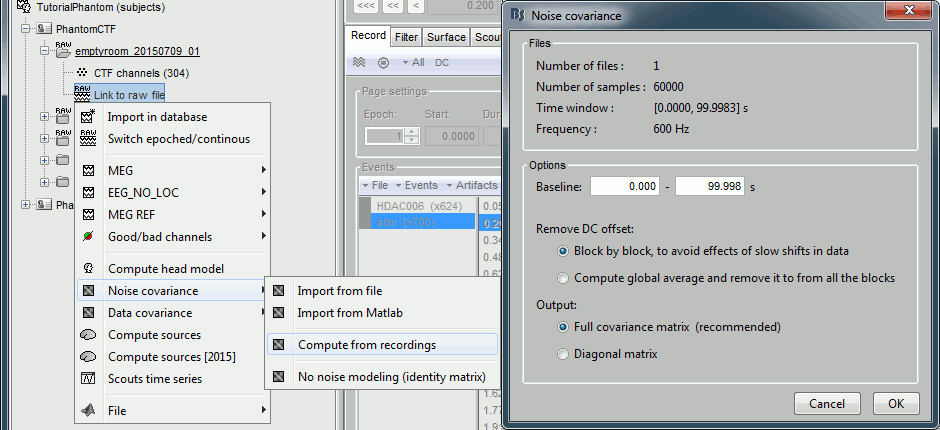
Task: Click the CTF channels (304) node icon
Action: (82, 73)
